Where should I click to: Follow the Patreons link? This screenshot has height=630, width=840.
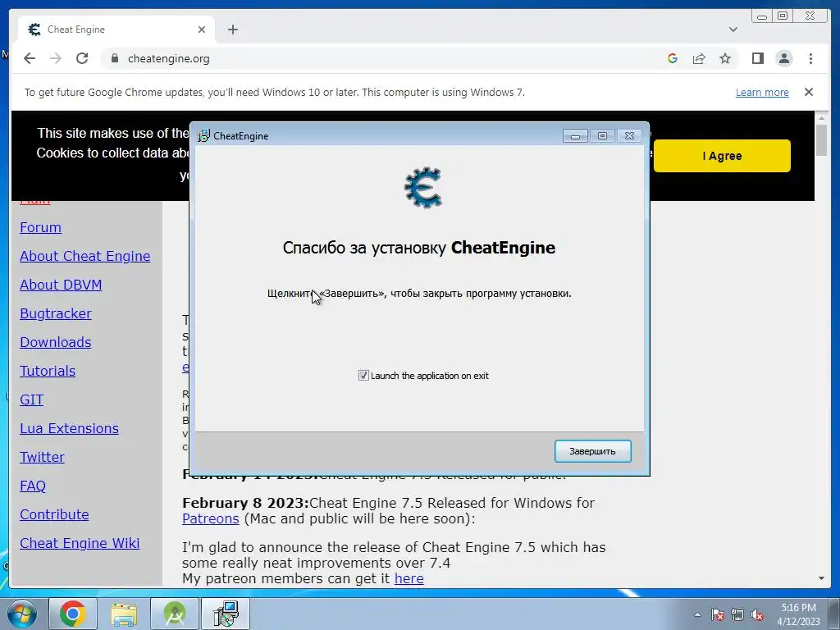pyautogui.click(x=211, y=518)
